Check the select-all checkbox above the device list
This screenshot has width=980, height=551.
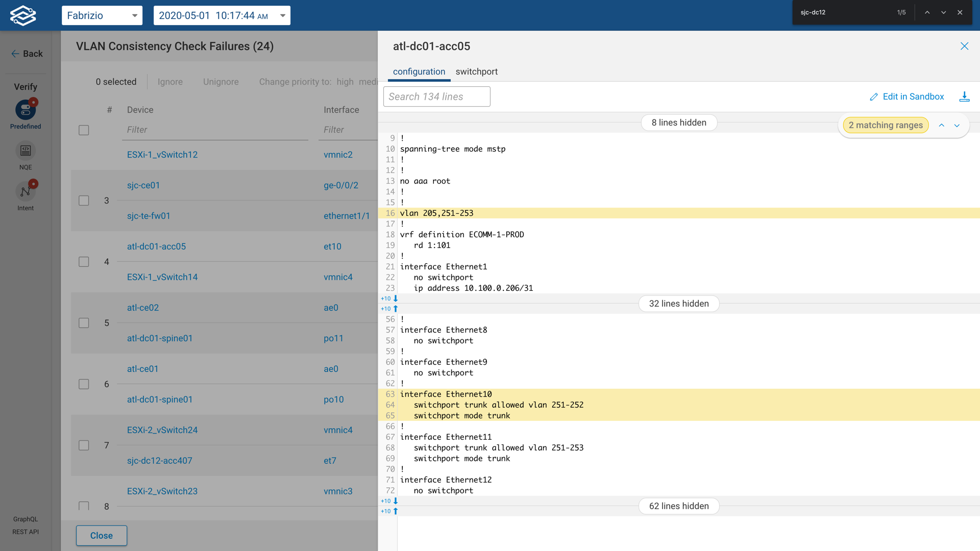pos(84,130)
